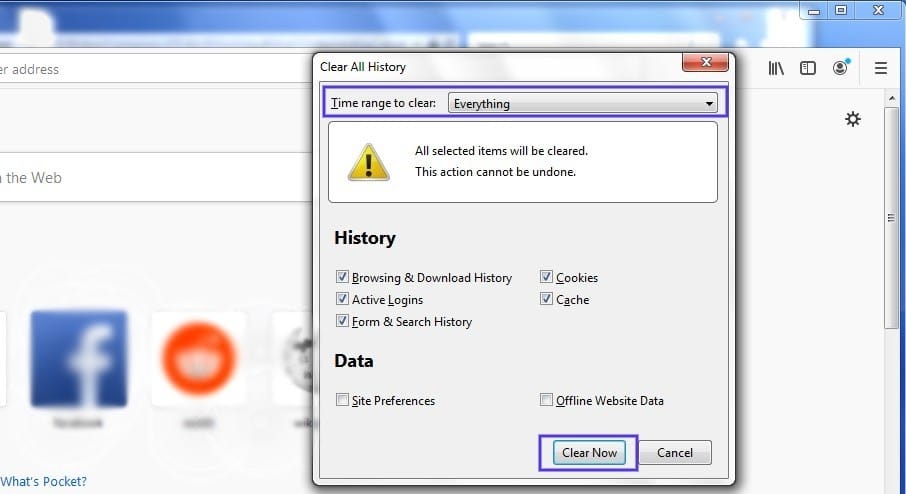Follow the What's Pocket? link
The width and height of the screenshot is (906, 494).
point(43,481)
